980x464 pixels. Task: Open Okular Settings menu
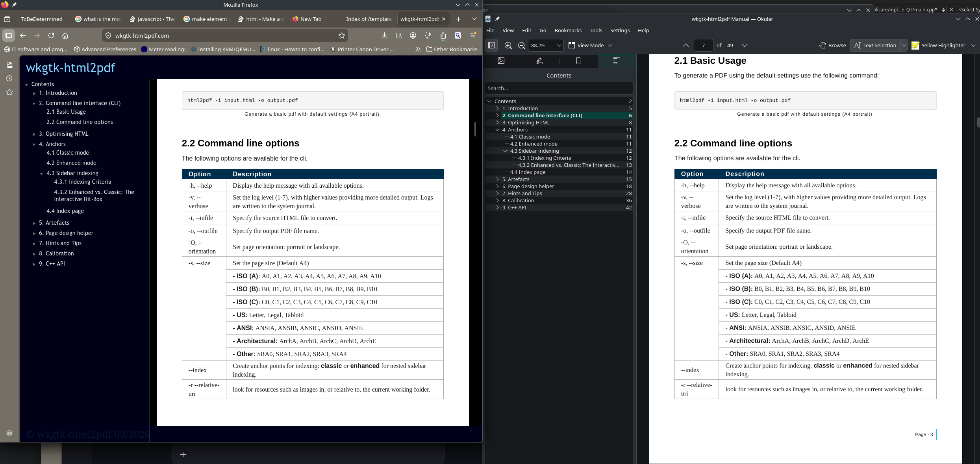click(620, 30)
